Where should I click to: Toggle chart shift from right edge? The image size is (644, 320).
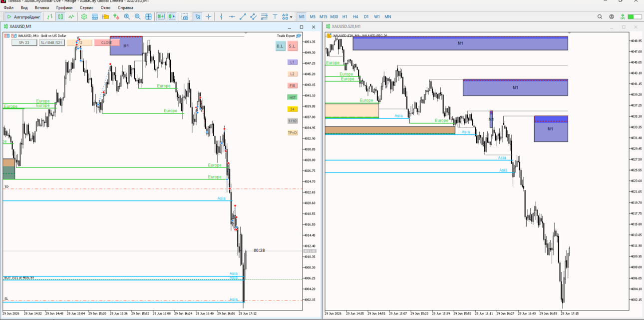click(x=172, y=16)
